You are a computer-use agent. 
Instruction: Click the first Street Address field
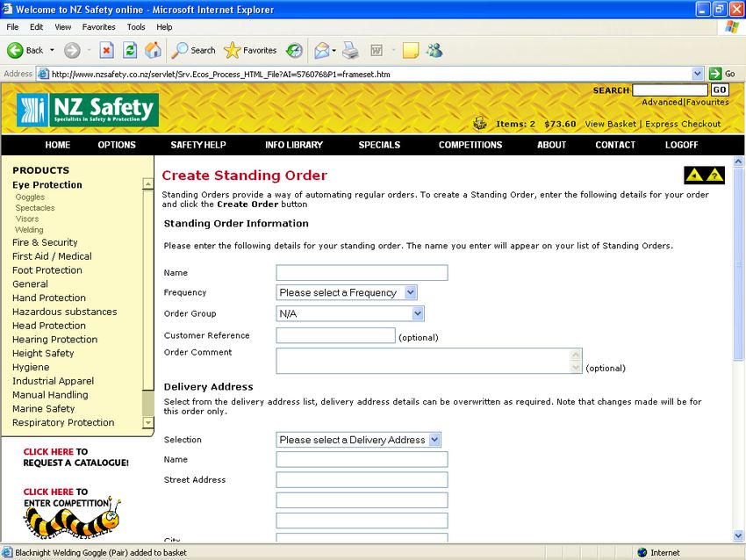click(x=362, y=479)
